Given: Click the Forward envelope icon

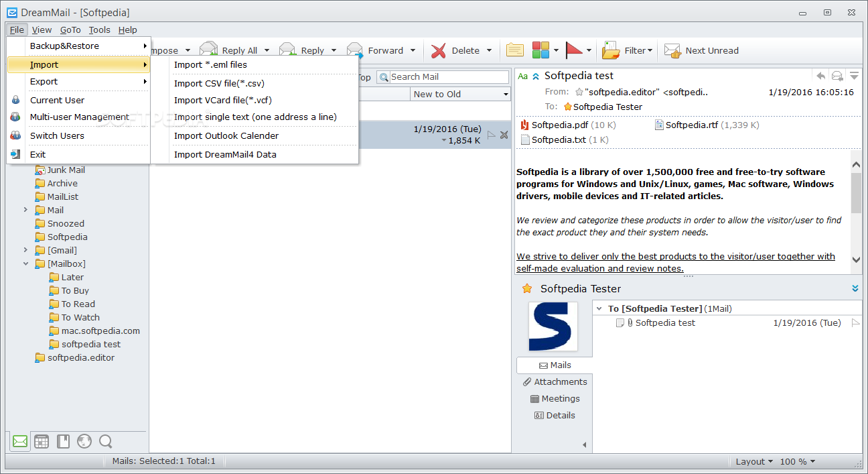Looking at the screenshot, I should point(355,50).
